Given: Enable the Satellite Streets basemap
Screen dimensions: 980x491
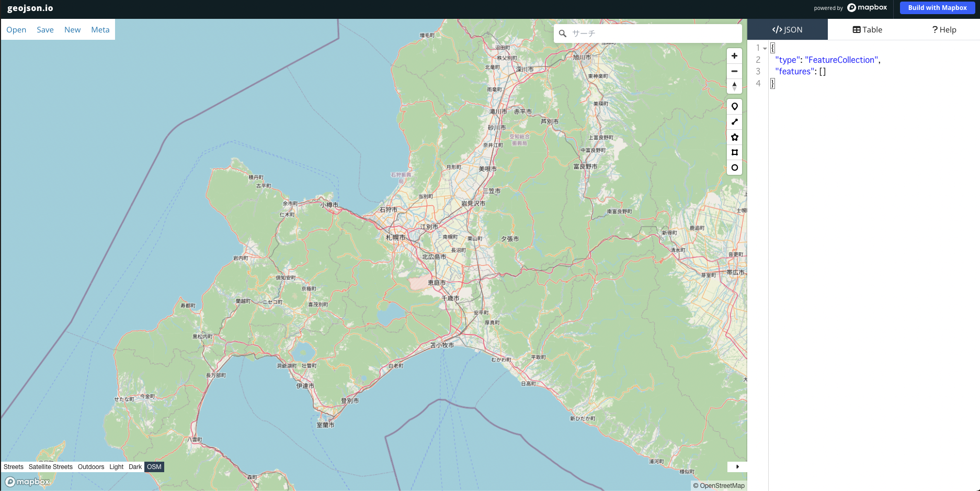Looking at the screenshot, I should tap(50, 466).
